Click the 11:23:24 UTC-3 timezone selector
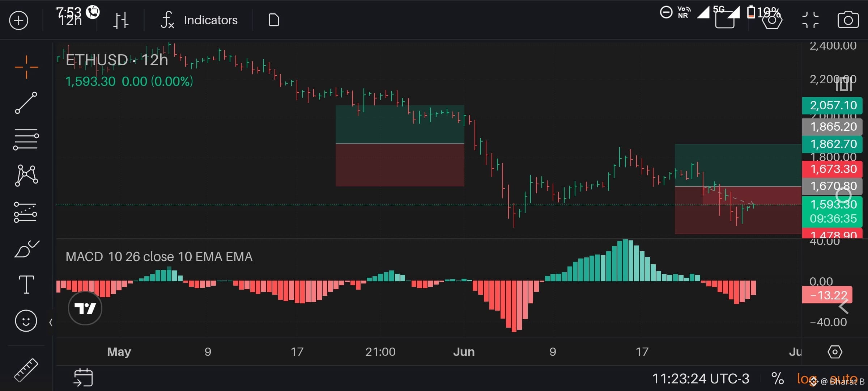868x391 pixels. click(x=701, y=379)
